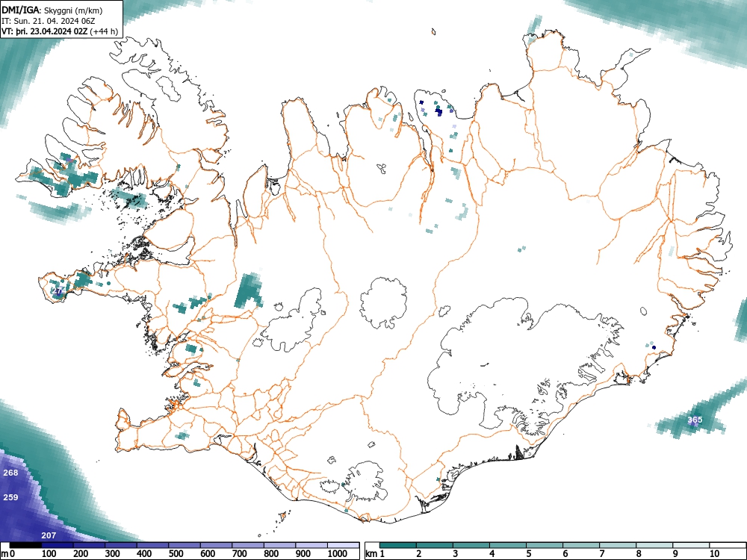The image size is (747, 560).
Task: Click the '400' meter legend label
Action: pos(144,554)
